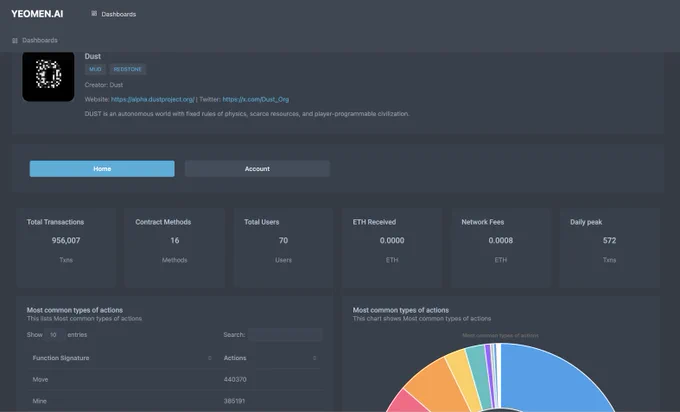Click the yellow pie chart slice
The image size is (680, 412).
(462, 377)
